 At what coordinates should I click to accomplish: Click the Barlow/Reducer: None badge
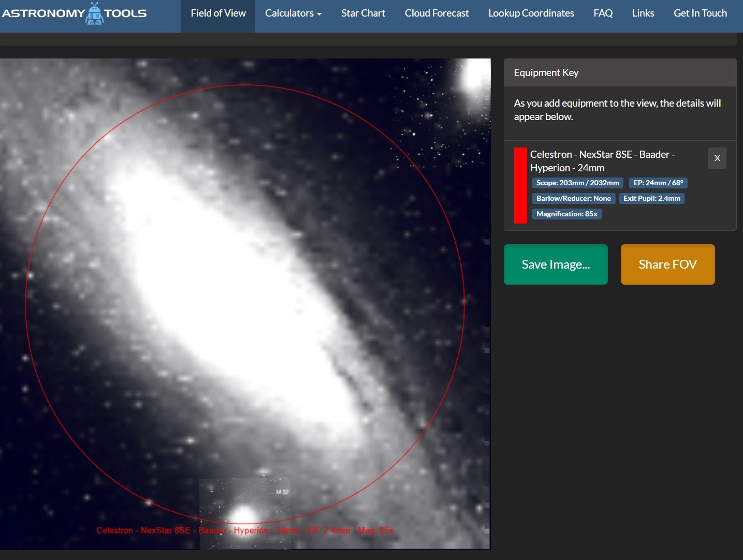click(x=574, y=198)
